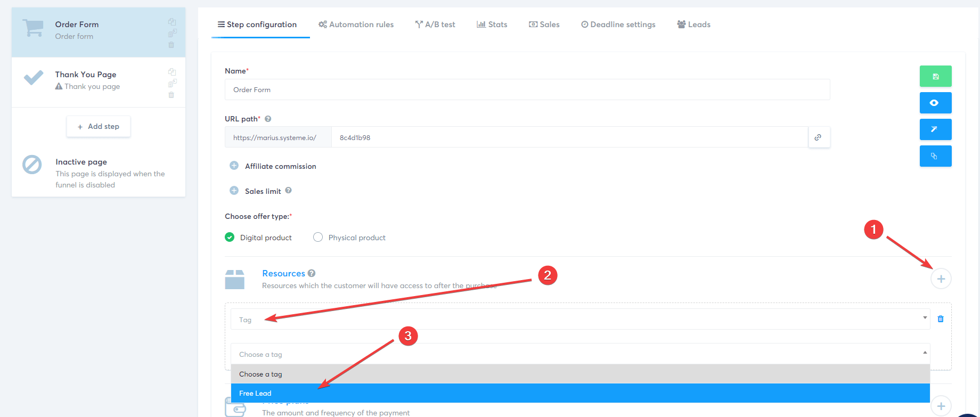Collapse the Choose a tag dropdown
The image size is (980, 417).
[x=581, y=354]
